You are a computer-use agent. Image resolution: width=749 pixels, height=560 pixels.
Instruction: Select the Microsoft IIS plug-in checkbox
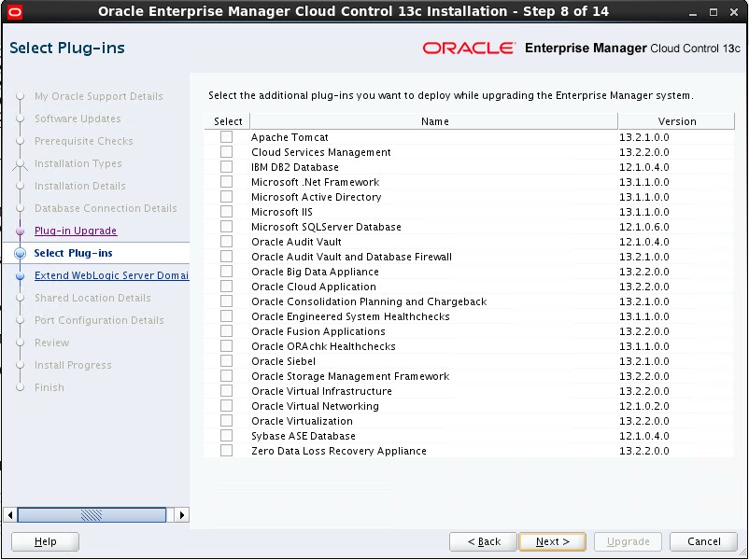[226, 212]
